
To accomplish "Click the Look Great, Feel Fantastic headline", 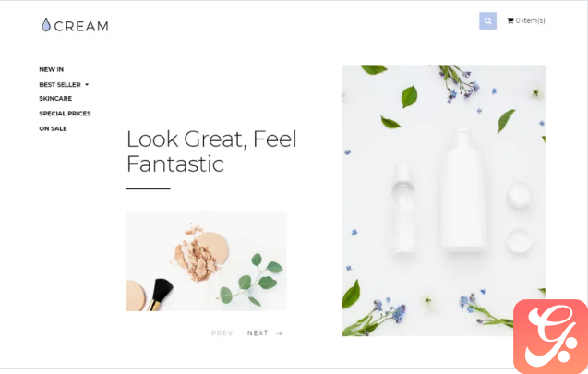I will tap(211, 151).
